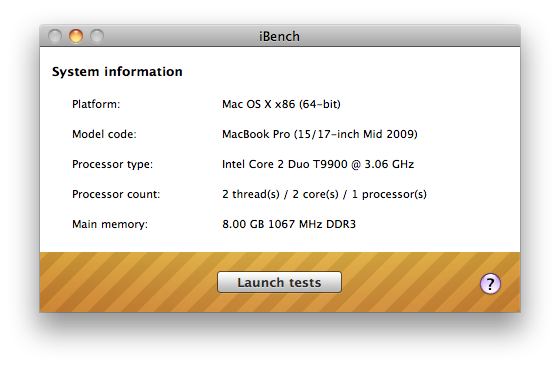Click the Processor count label
The width and height of the screenshot is (560, 367).
click(x=116, y=194)
